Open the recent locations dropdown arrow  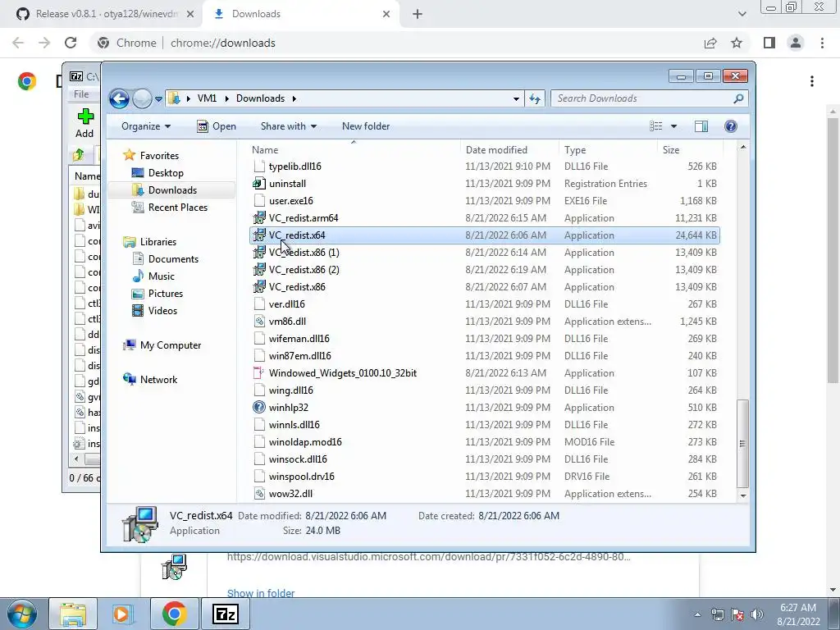[x=158, y=99]
